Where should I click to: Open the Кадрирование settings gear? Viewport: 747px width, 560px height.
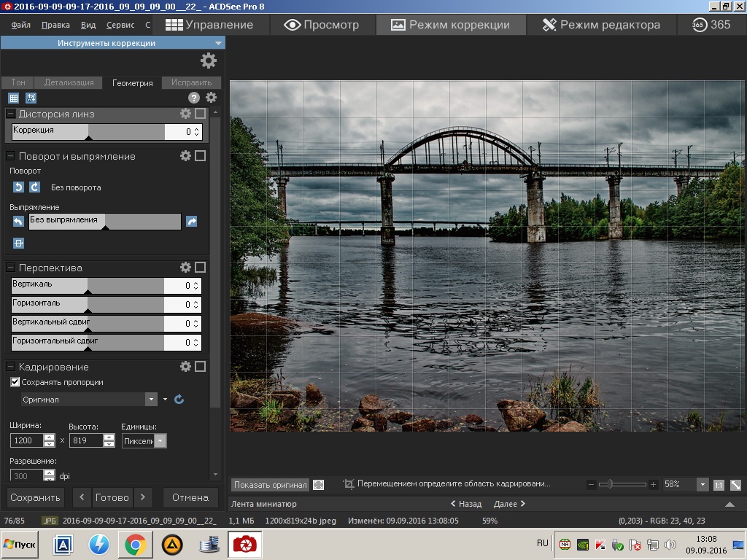click(185, 366)
